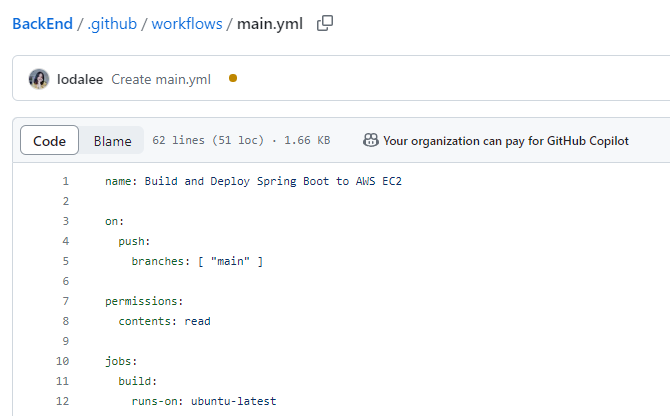Screen dimensions: 670x416
Task: Open lodalee's avatar profile picture
Action: [39, 79]
